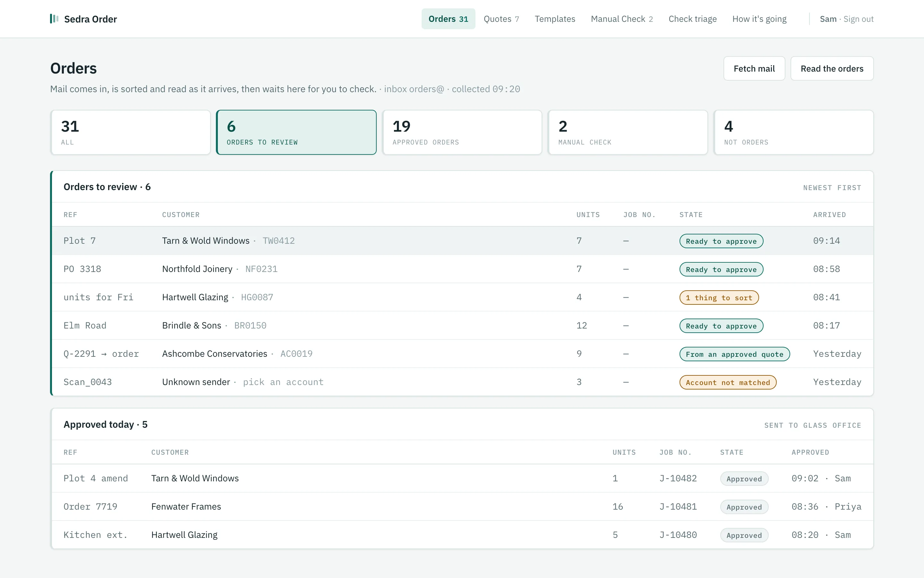Go to Manual Check tab

click(x=621, y=19)
